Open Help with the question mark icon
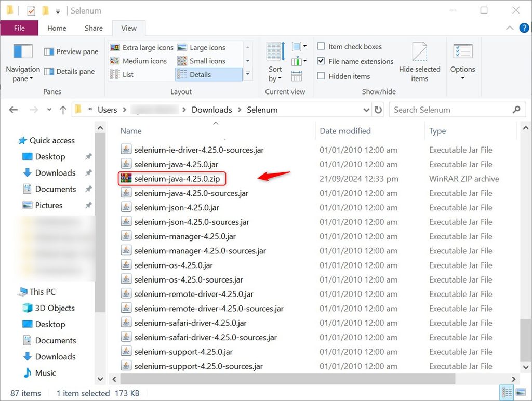The image size is (532, 401). coord(524,28)
